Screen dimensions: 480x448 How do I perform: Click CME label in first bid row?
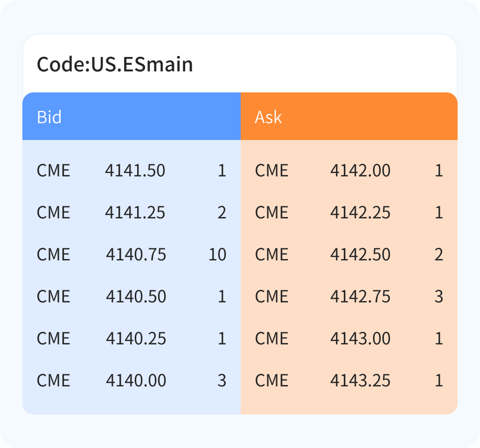(53, 171)
